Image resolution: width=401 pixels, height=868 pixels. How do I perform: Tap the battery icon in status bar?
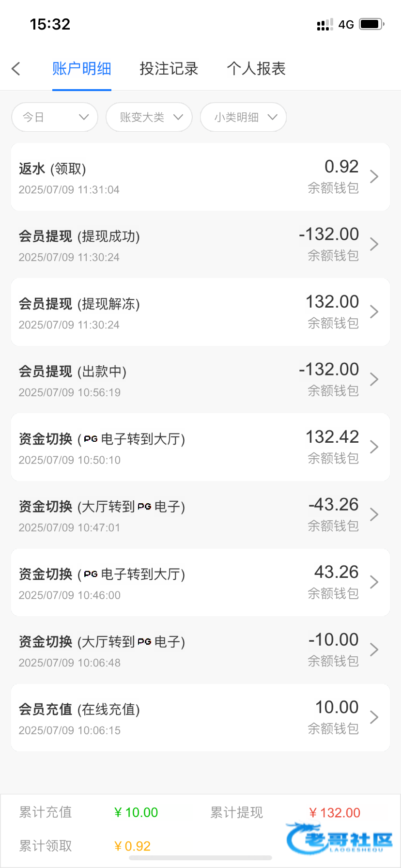pyautogui.click(x=371, y=24)
